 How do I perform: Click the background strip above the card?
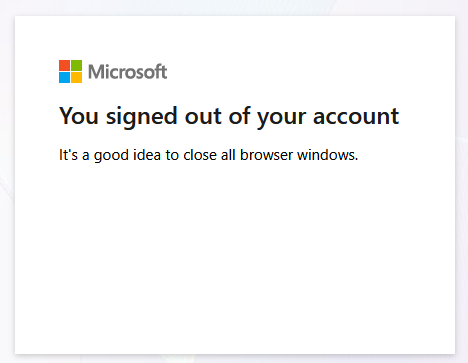(x=233, y=7)
